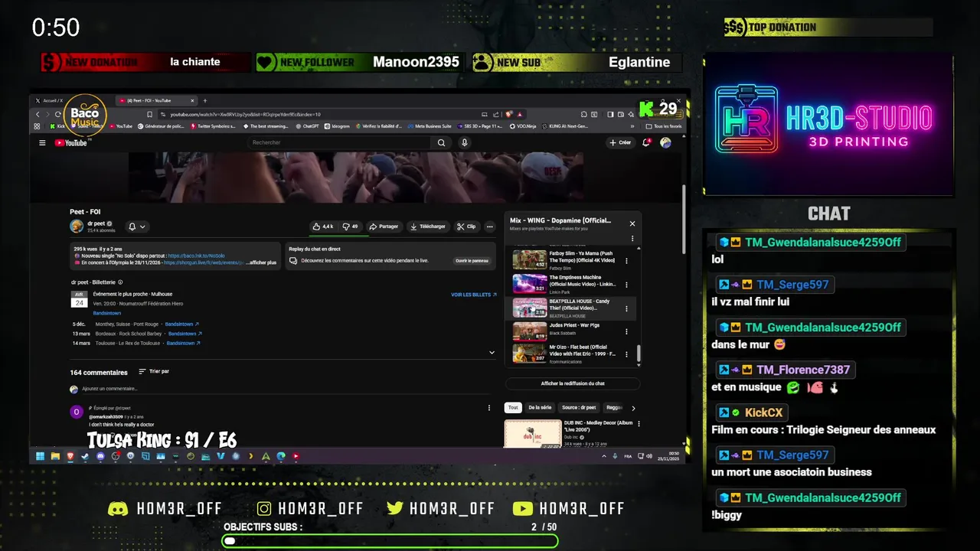Click Afficher la rediffusion du chat

click(x=573, y=383)
